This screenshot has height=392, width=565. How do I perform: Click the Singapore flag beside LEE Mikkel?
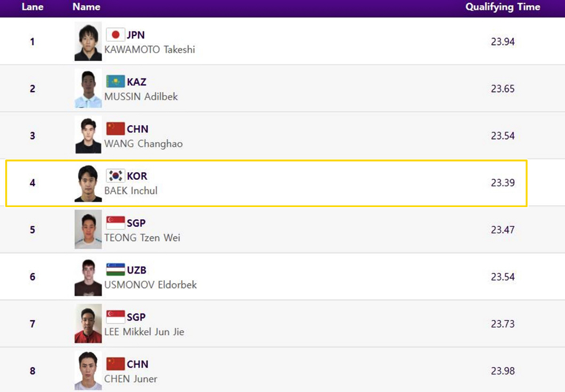click(115, 317)
